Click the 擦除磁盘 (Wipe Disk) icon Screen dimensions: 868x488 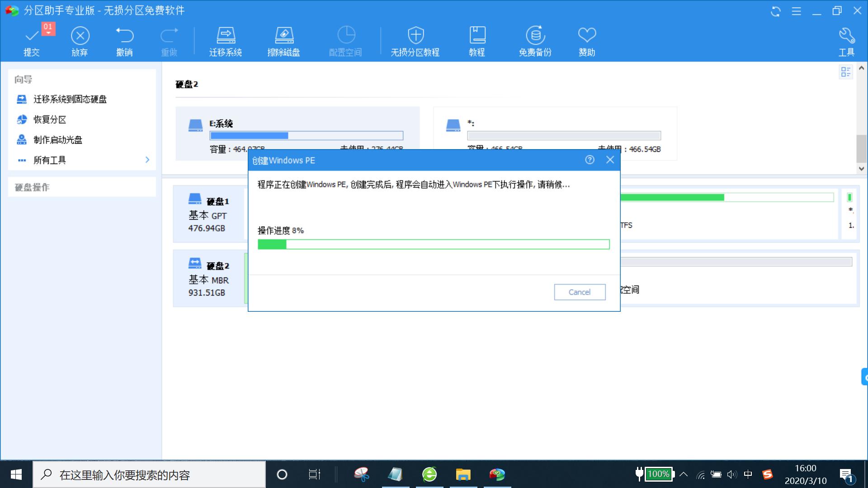click(284, 40)
